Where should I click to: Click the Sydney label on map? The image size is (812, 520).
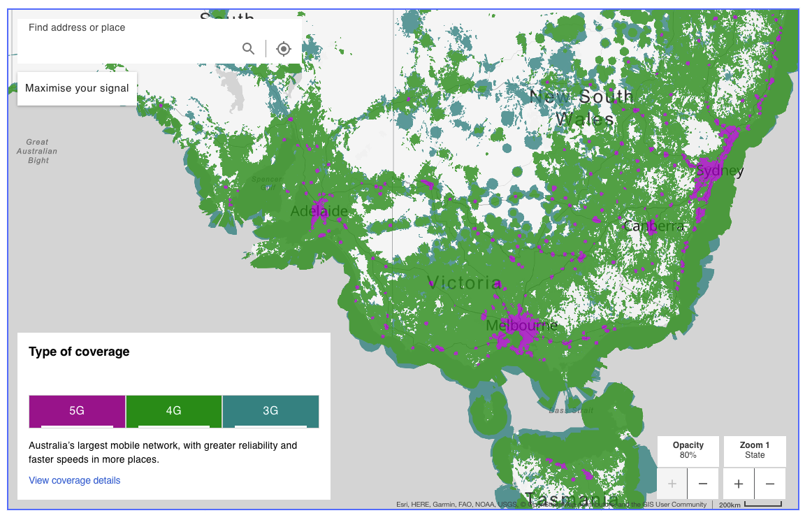(x=720, y=171)
